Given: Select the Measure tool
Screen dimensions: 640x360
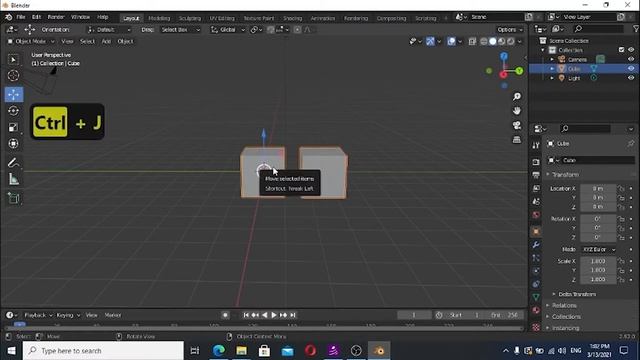Looking at the screenshot, I should pyautogui.click(x=13, y=179).
